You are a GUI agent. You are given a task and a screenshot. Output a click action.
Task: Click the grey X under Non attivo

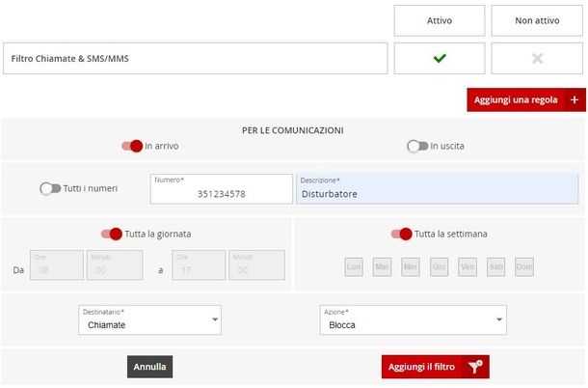pyautogui.click(x=537, y=58)
